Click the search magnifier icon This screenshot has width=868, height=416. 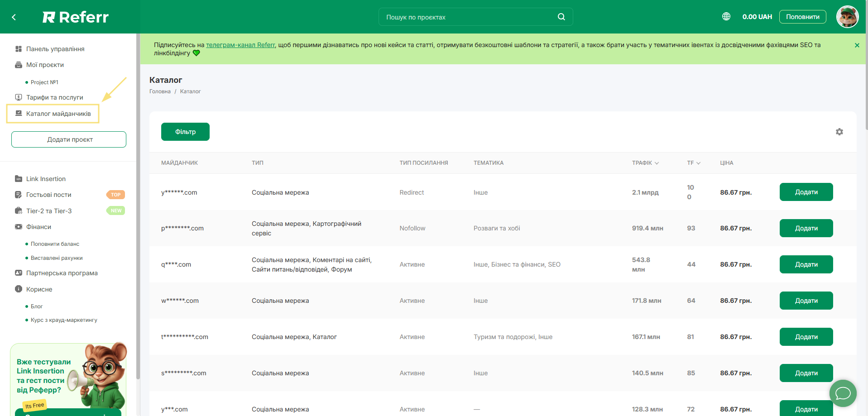[561, 17]
